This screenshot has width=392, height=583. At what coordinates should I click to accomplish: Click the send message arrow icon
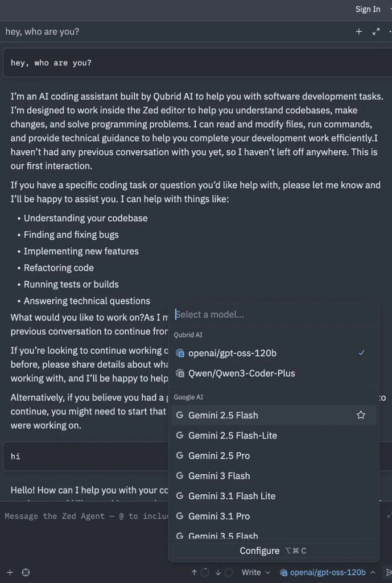pyautogui.click(x=388, y=572)
